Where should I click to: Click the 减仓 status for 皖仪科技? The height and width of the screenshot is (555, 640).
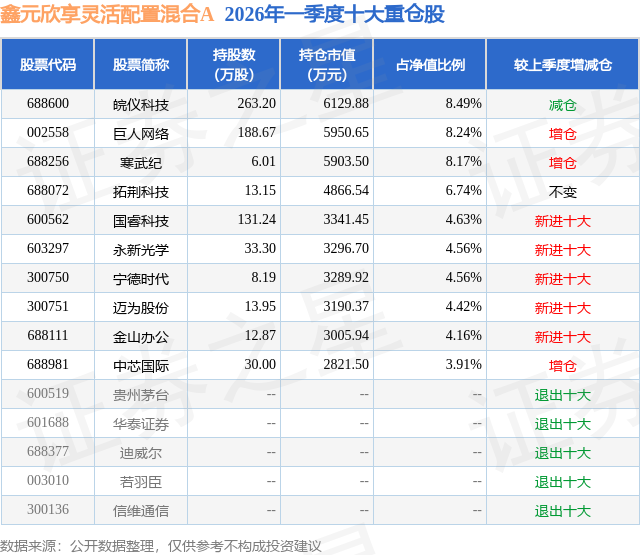pyautogui.click(x=562, y=105)
